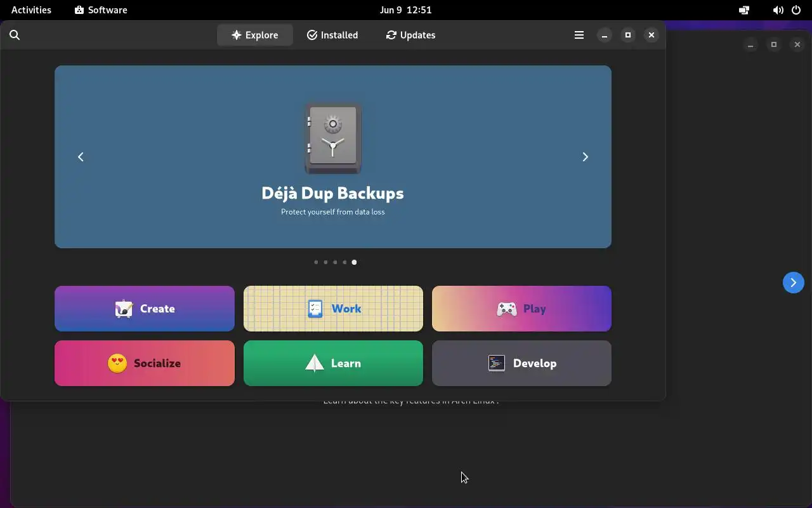Open the Déjà Dup Backups safe icon
Viewport: 812px width, 508px height.
pyautogui.click(x=333, y=139)
